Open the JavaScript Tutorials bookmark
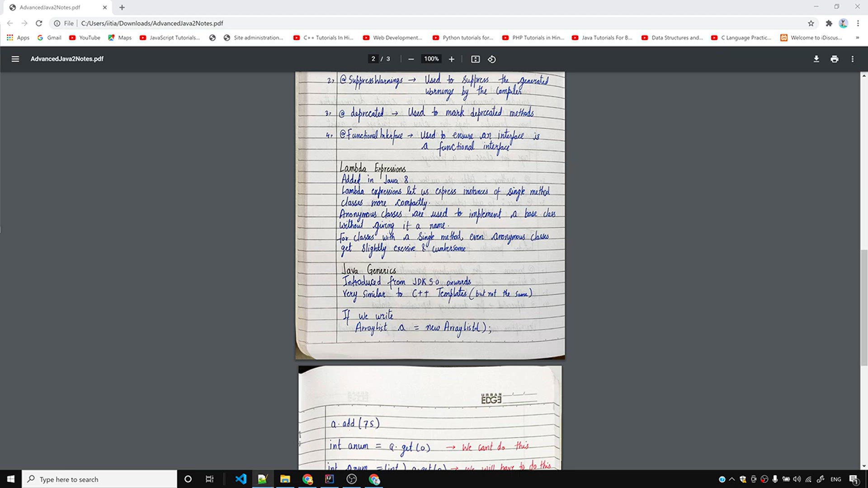Viewport: 868px width, 488px height. coord(170,38)
